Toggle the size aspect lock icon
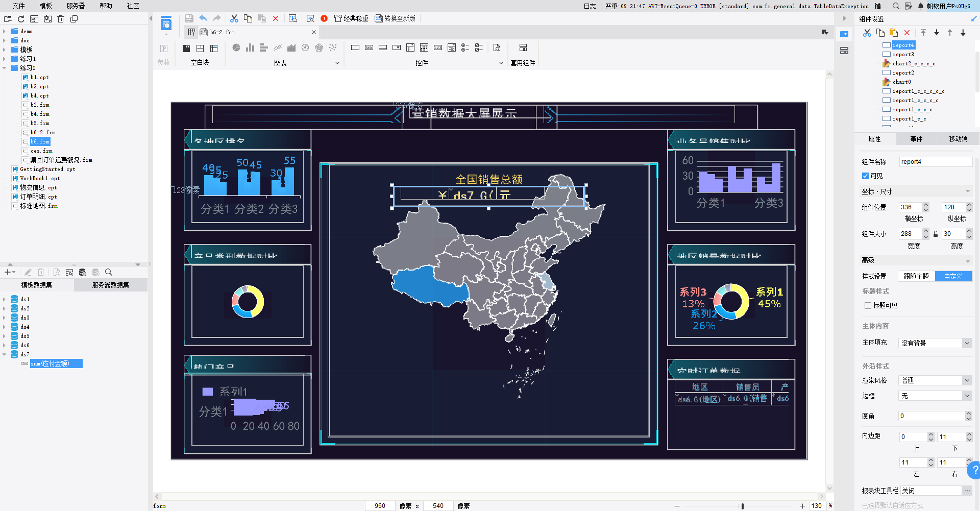This screenshot has height=511, width=980. point(936,234)
